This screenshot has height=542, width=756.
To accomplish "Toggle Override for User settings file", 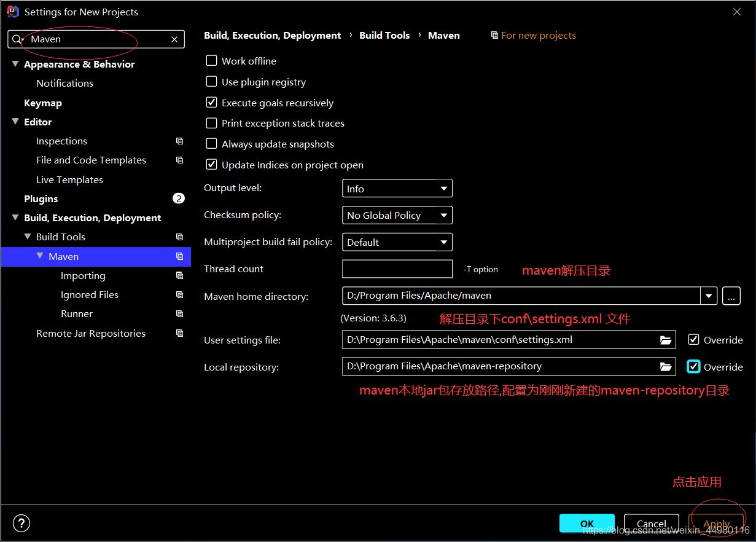I will [694, 340].
